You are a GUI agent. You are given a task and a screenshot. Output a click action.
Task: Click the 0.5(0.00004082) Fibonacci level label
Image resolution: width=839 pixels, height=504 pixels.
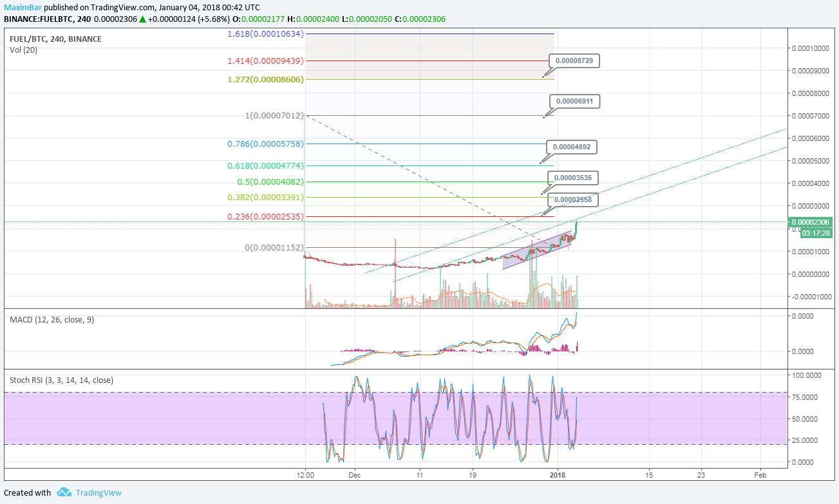[x=269, y=182]
